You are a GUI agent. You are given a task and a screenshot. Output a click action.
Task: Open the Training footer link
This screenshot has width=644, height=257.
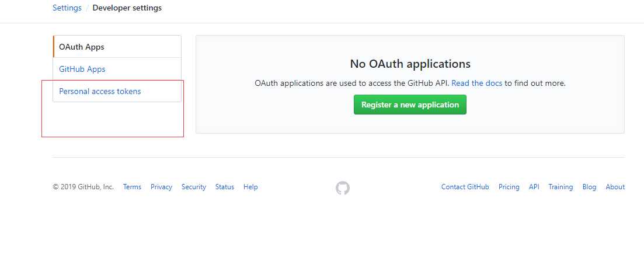pyautogui.click(x=561, y=187)
